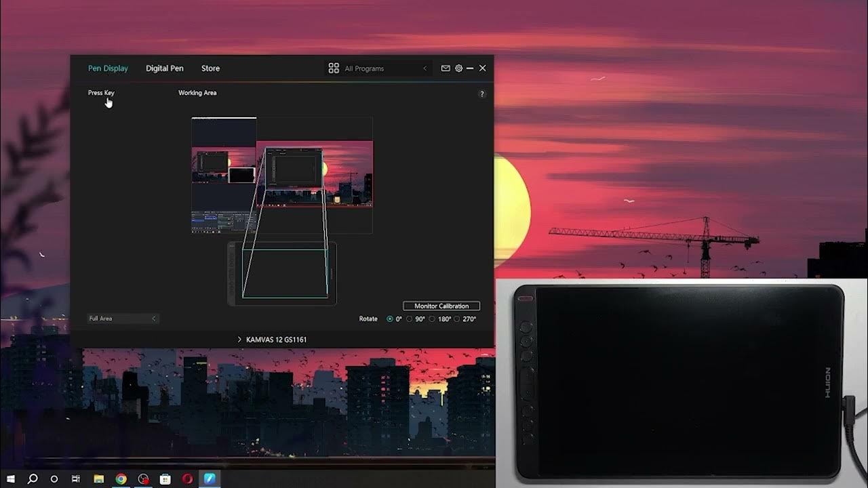868x488 pixels.
Task: Switch to the Digital Pen tab
Action: click(x=164, y=68)
